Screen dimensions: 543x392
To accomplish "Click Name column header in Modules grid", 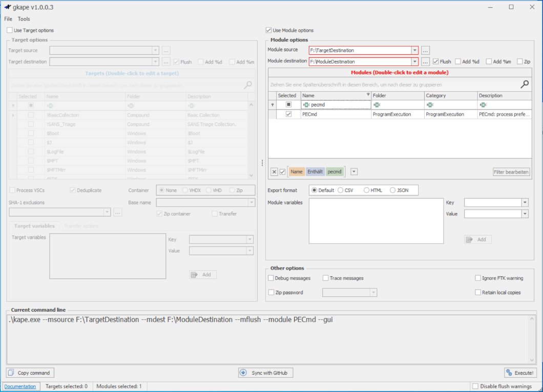I will (336, 96).
